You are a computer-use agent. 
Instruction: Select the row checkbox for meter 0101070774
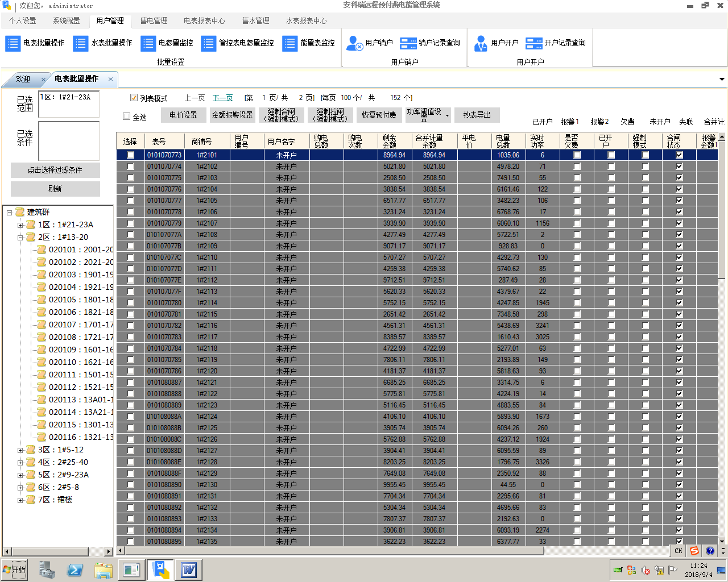131,167
